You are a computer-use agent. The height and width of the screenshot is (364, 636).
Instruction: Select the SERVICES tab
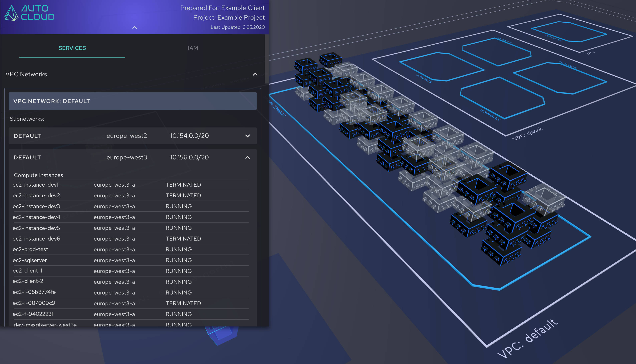click(72, 48)
